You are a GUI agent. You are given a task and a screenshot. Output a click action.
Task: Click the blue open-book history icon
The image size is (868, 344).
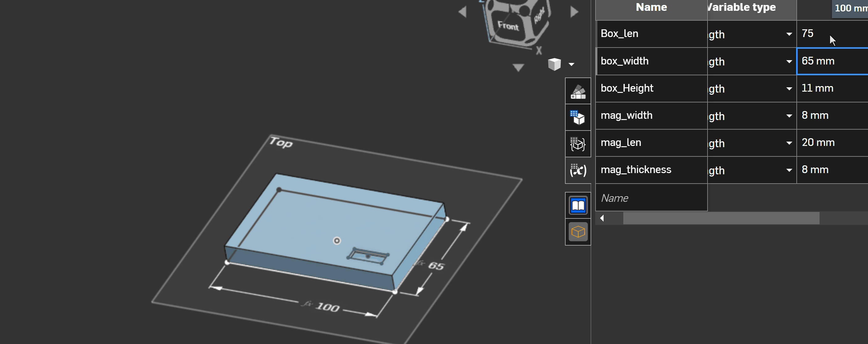(578, 204)
